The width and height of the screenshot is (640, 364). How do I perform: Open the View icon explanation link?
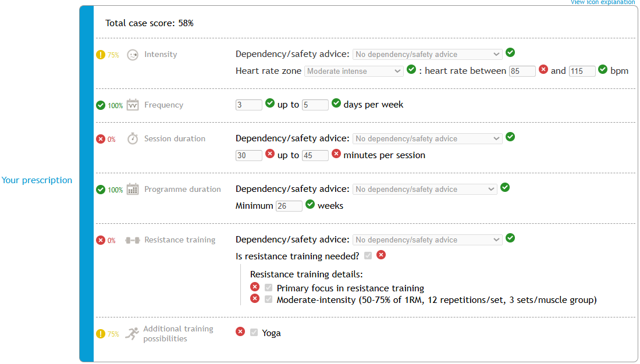(x=602, y=2)
